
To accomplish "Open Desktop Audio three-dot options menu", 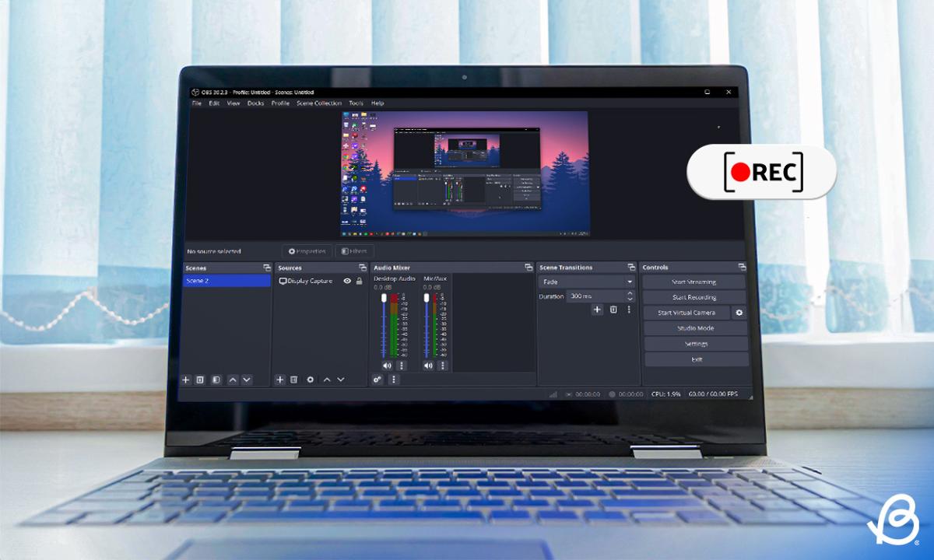I will (x=402, y=366).
